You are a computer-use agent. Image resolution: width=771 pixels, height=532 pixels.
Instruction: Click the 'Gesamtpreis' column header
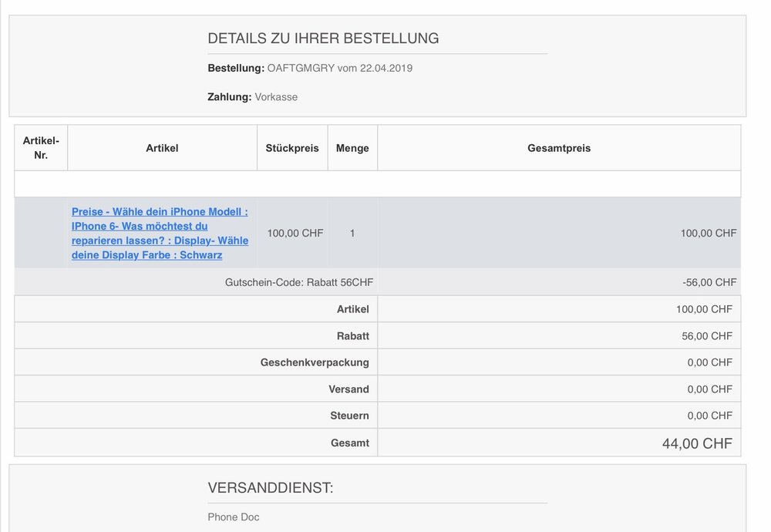pos(559,148)
